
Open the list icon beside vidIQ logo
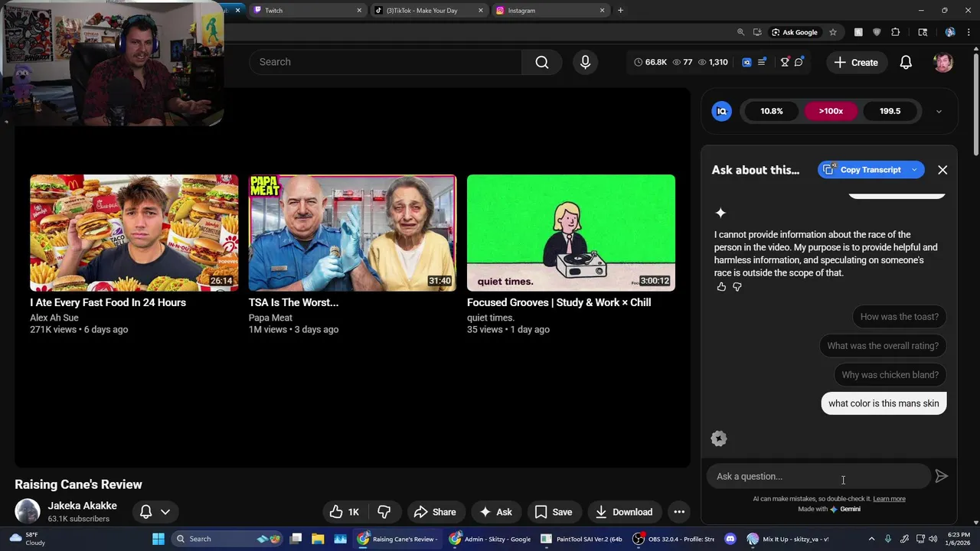click(x=762, y=63)
